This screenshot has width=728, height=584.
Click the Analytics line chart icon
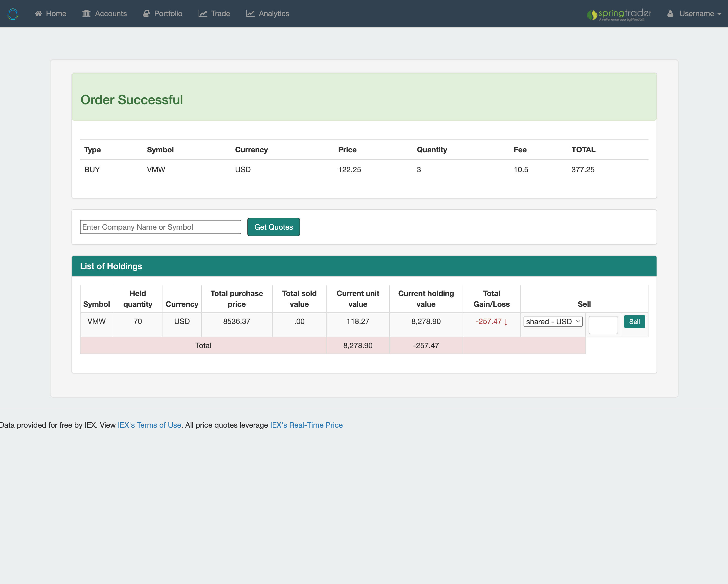[250, 13]
